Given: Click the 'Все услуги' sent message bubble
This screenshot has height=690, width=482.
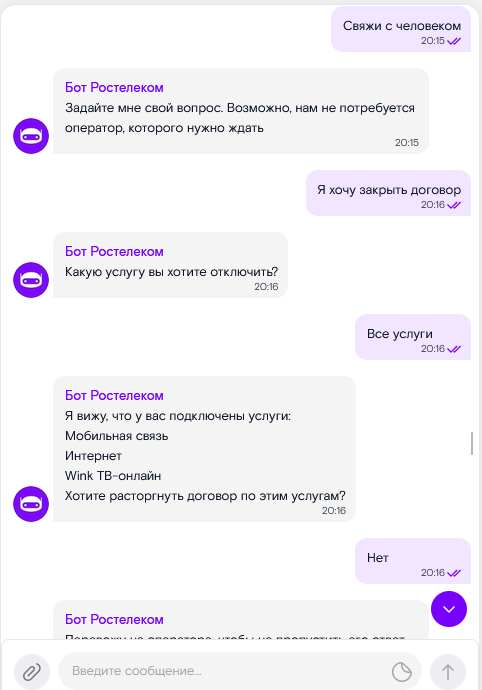Looking at the screenshot, I should 413,337.
